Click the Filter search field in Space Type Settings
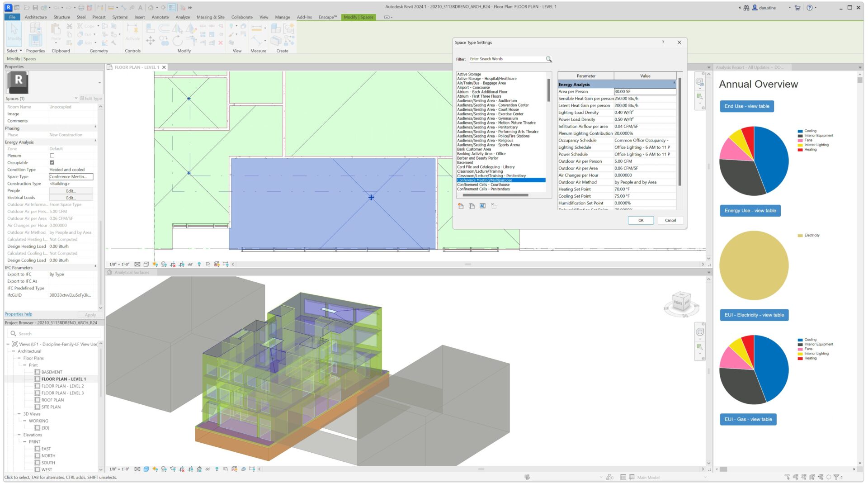The height and width of the screenshot is (483, 868). [x=506, y=59]
